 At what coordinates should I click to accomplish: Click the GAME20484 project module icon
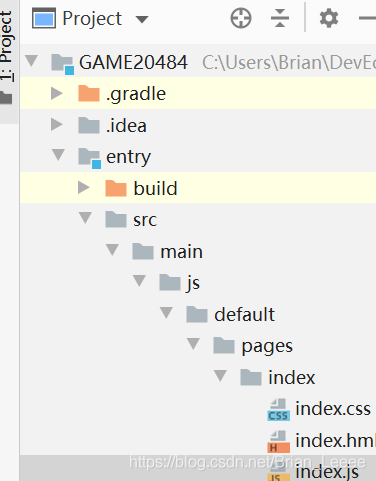click(62, 64)
